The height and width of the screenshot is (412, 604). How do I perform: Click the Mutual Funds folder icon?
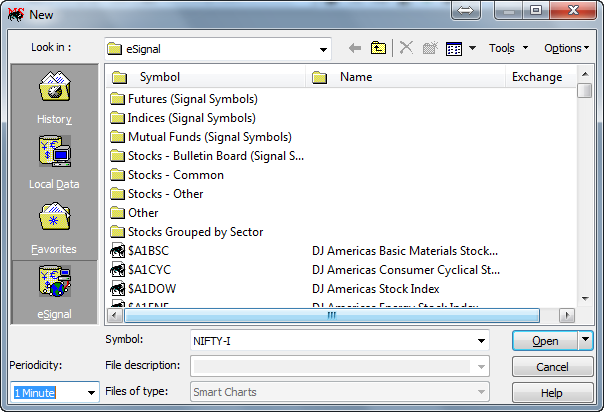pos(117,137)
